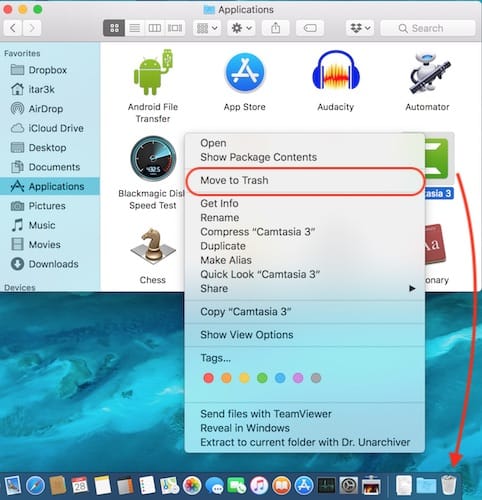This screenshot has height=500, width=482.
Task: Apply the yellow tag color
Action: click(x=244, y=378)
